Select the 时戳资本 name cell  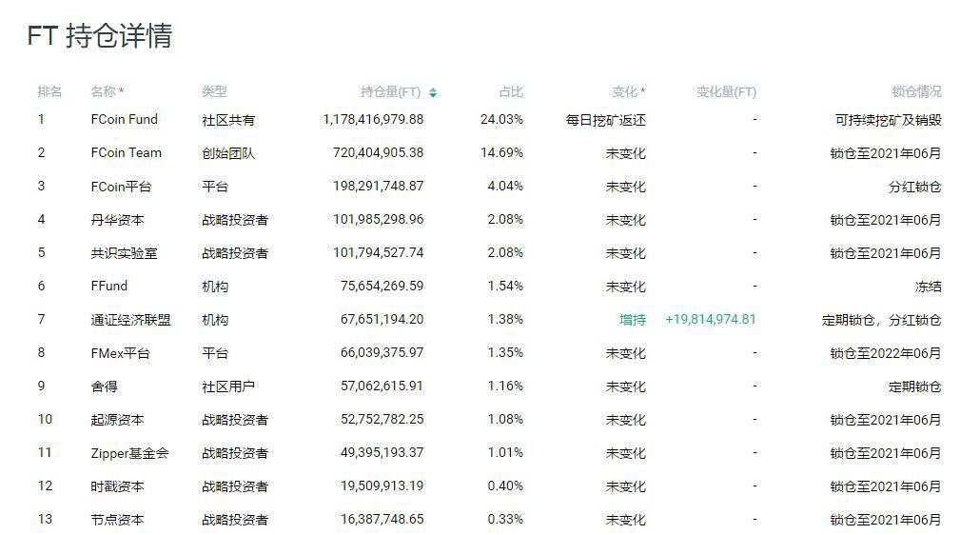[117, 486]
